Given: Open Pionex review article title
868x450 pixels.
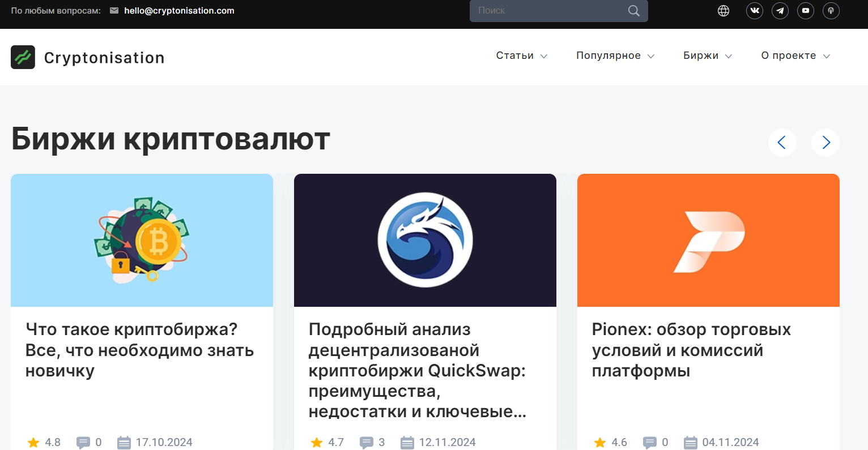Looking at the screenshot, I should (691, 350).
